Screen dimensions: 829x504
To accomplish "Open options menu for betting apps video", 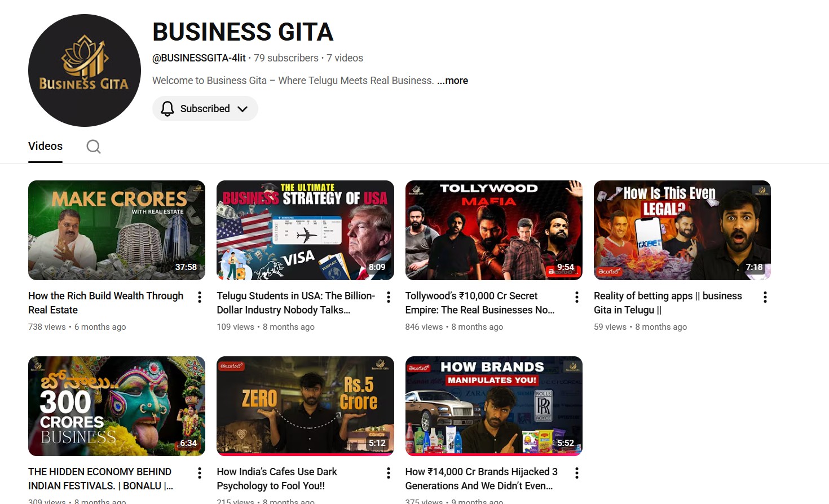I will coord(765,297).
